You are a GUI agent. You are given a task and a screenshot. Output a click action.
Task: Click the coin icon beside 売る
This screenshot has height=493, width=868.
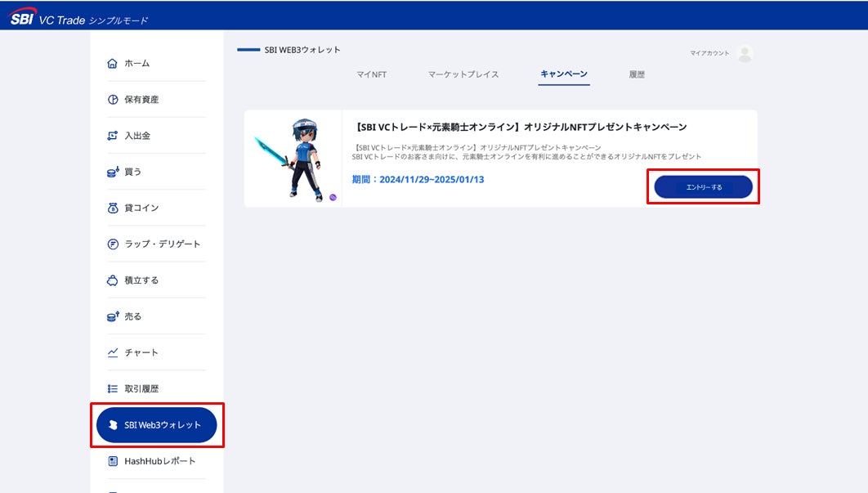pos(112,316)
